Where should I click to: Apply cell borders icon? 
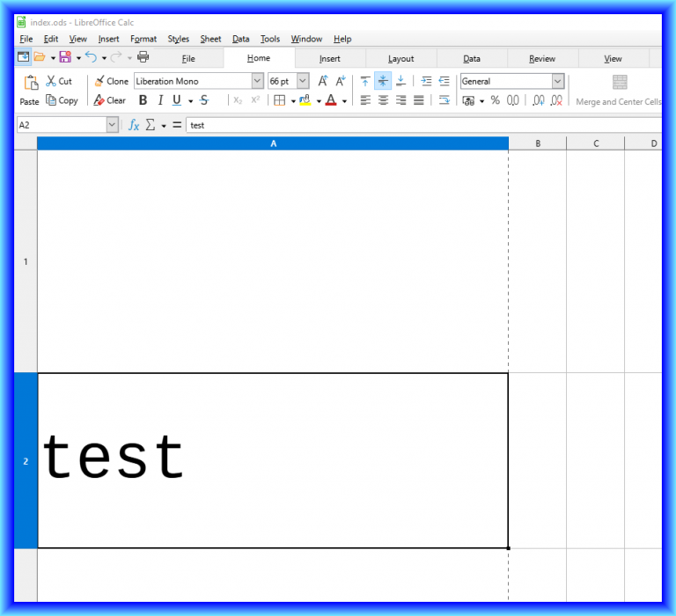click(x=280, y=100)
